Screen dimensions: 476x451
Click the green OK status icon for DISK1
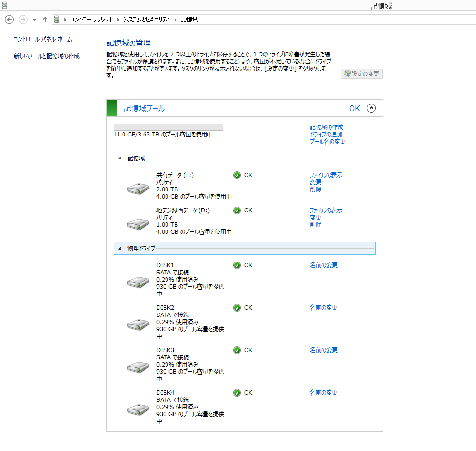click(237, 265)
